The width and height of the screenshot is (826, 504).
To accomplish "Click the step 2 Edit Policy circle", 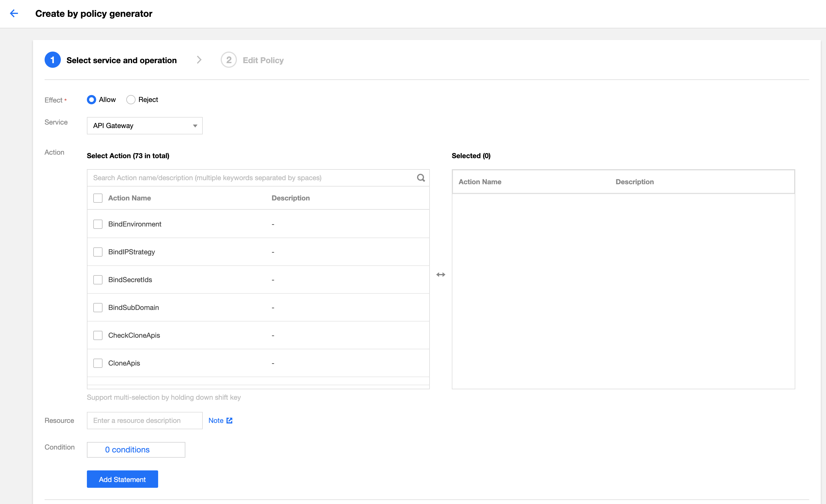I will click(x=229, y=60).
